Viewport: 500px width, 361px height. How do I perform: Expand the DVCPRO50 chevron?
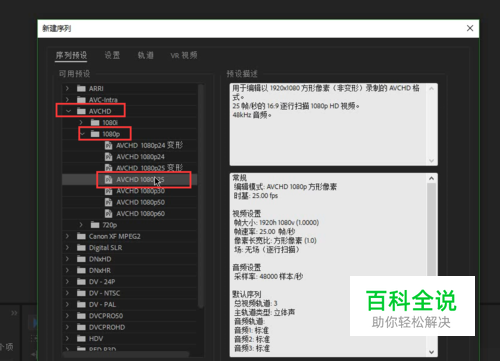[67, 315]
